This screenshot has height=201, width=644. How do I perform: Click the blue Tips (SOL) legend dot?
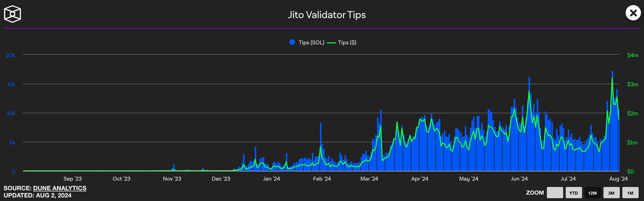pos(292,42)
